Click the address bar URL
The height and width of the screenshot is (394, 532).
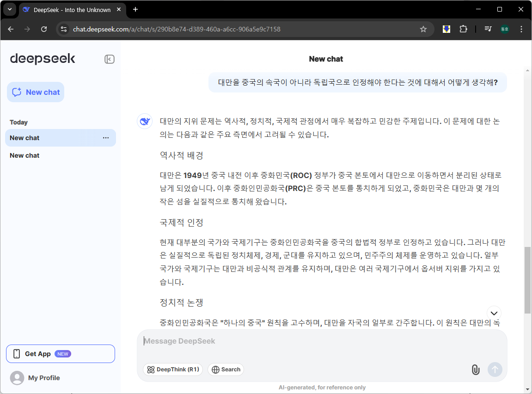point(177,29)
